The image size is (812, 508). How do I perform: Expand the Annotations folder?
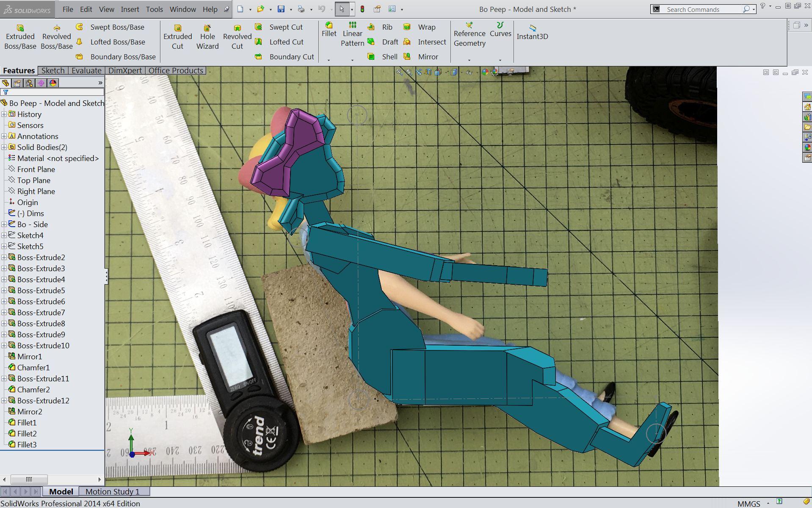click(x=4, y=136)
